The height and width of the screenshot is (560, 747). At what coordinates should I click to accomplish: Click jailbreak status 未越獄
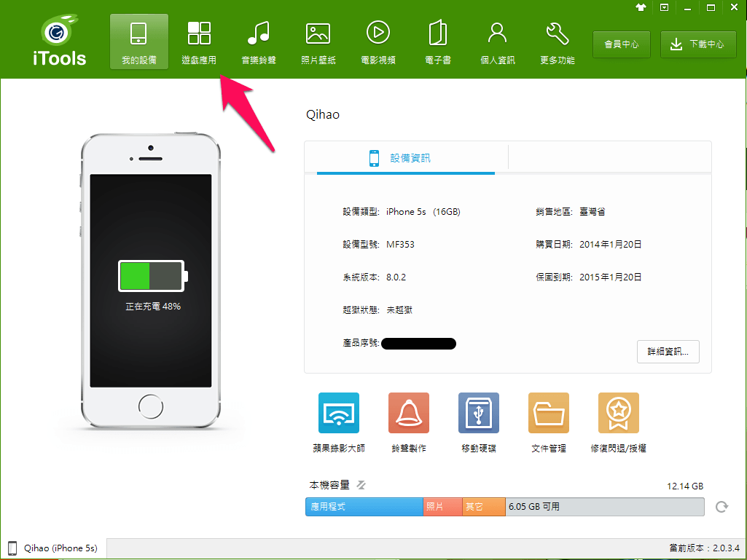(399, 310)
